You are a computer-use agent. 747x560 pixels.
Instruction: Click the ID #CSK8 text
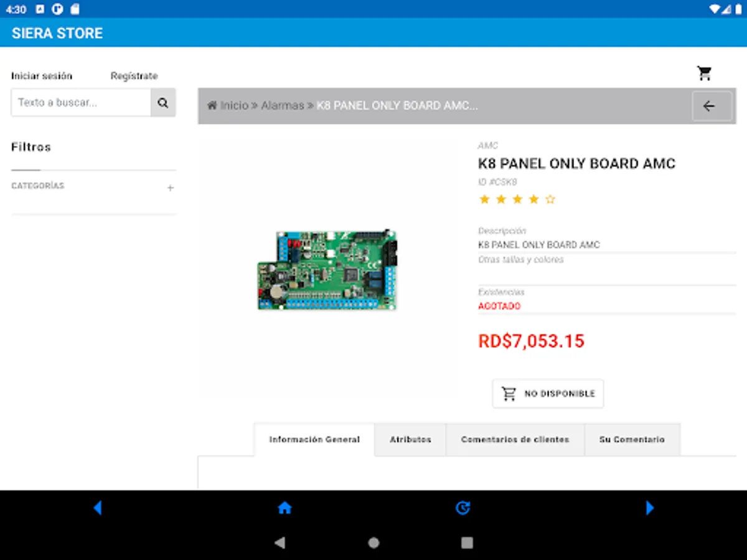point(497,182)
